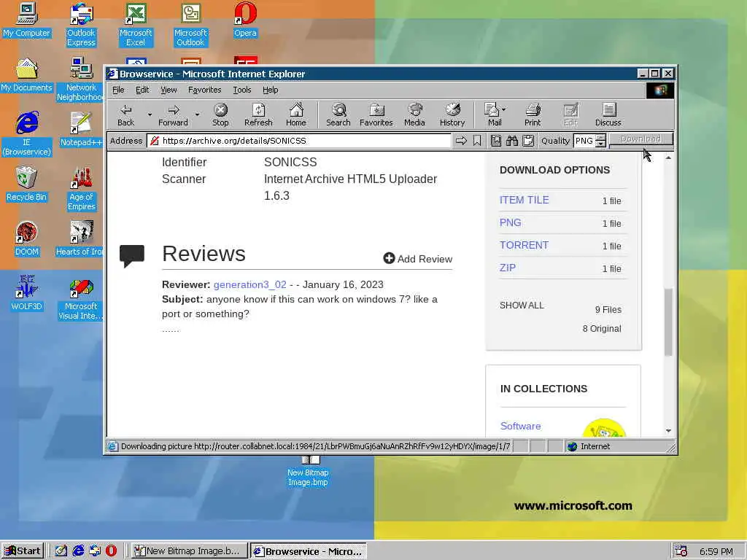Open the Help menu
Viewport: 747px width, 560px height.
(270, 90)
